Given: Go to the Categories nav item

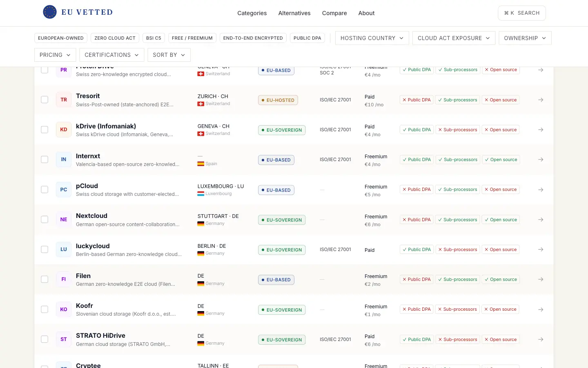Looking at the screenshot, I should (252, 13).
